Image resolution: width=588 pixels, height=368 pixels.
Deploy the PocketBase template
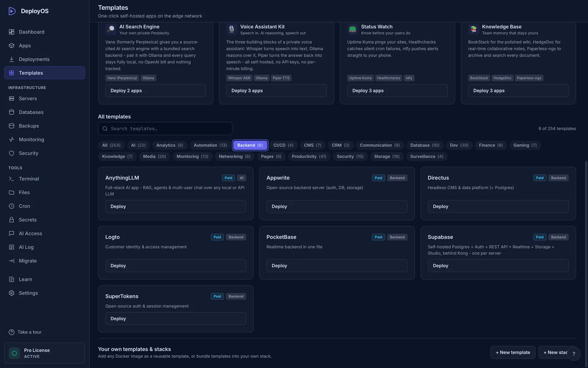click(x=337, y=266)
